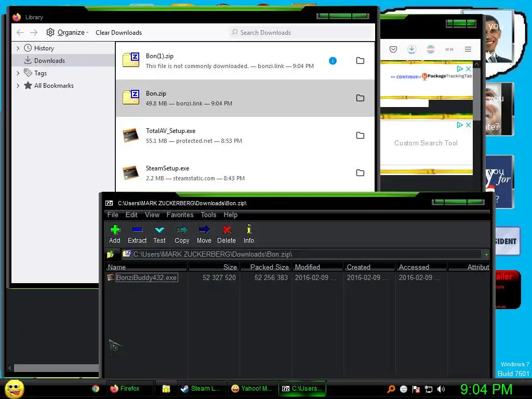Click the Firefox page vertical scrollbar thumb
Viewport: 532px width, 399px height.
(476, 94)
